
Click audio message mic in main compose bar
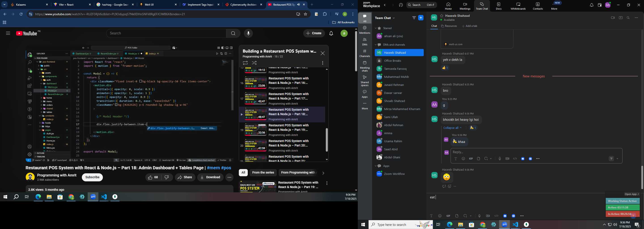pos(479,216)
